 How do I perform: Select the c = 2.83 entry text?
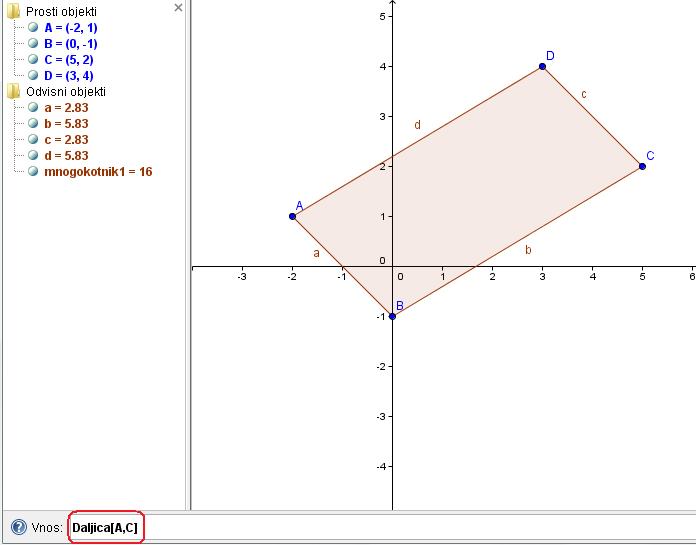[x=66, y=140]
